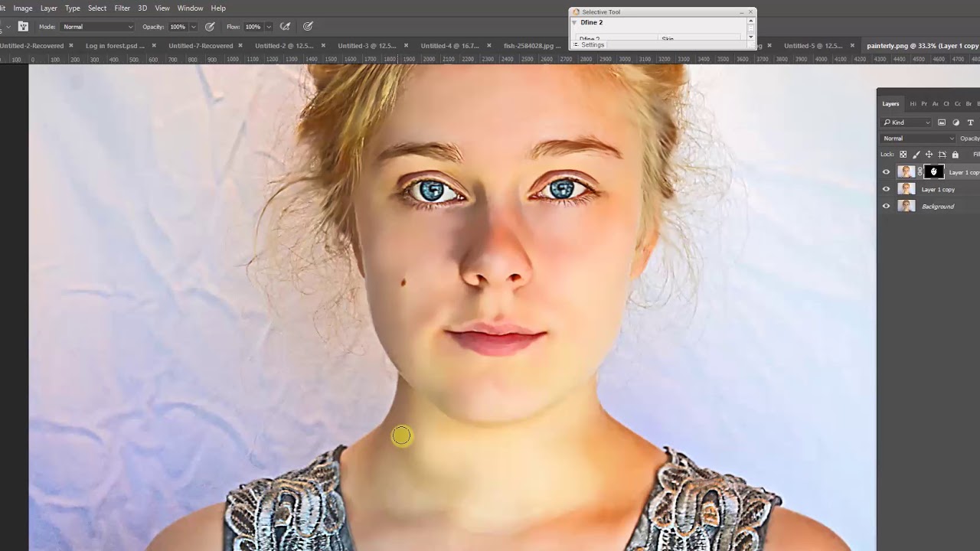This screenshot has height=551, width=980.
Task: Select the Background layer name
Action: (938, 207)
